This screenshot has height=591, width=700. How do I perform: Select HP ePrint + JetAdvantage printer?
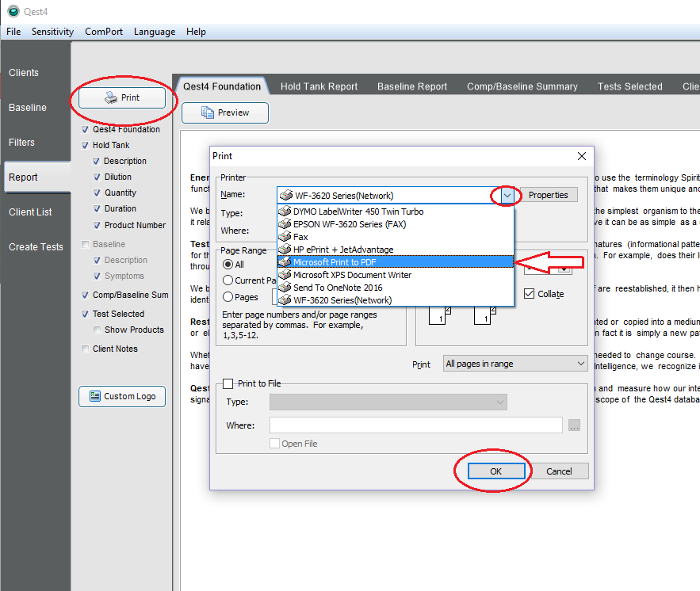coord(396,250)
